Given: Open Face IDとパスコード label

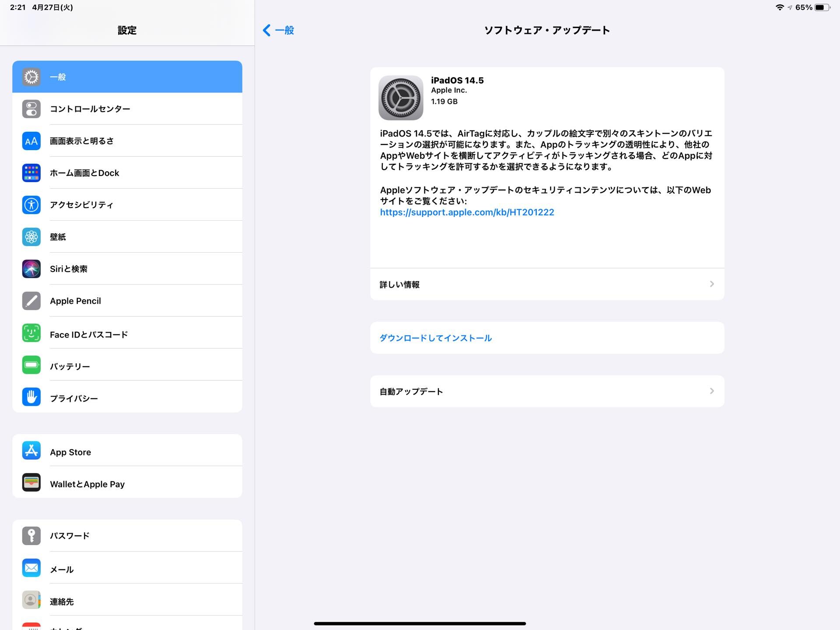Looking at the screenshot, I should click(89, 335).
